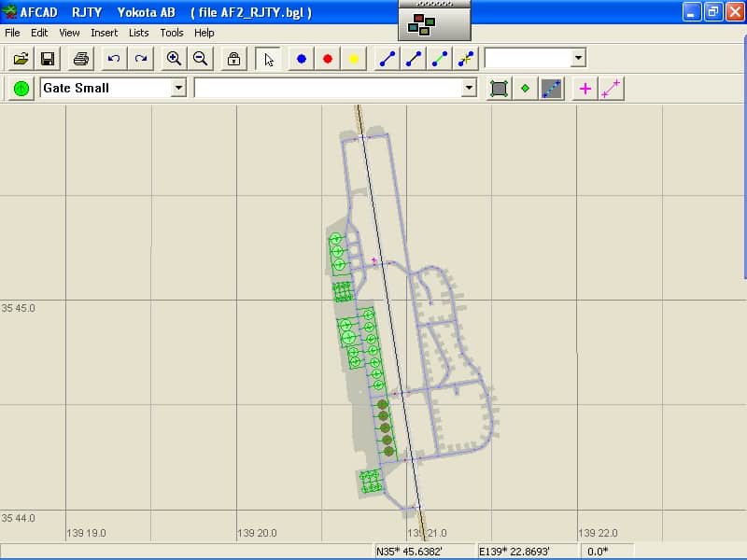Image resolution: width=747 pixels, height=560 pixels.
Task: Click the Zoom In magnifier
Action: [x=174, y=59]
